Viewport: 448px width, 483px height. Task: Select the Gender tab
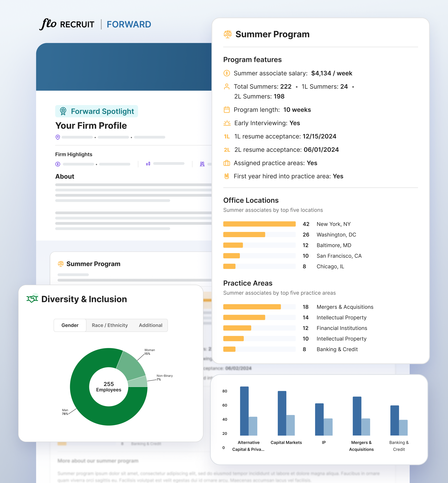(70, 325)
